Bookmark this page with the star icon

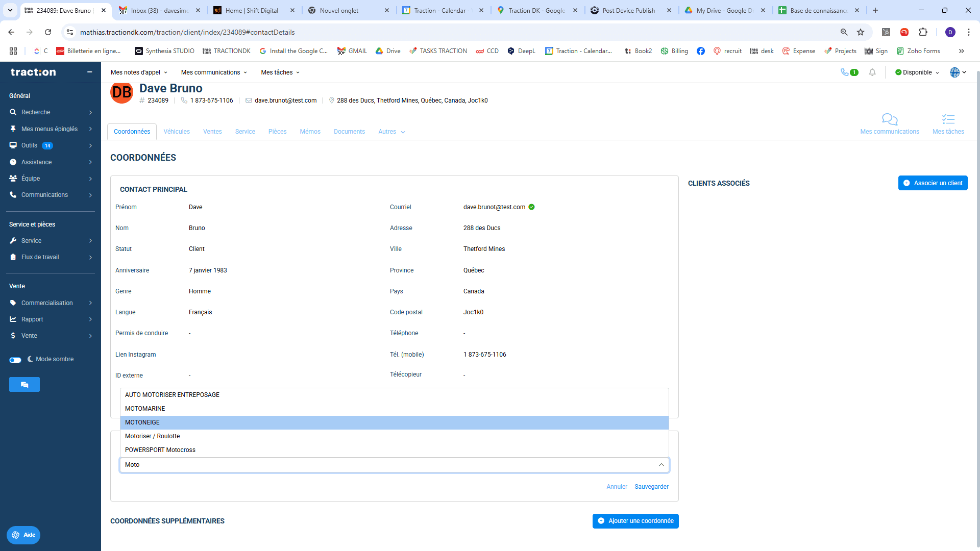pyautogui.click(x=861, y=32)
